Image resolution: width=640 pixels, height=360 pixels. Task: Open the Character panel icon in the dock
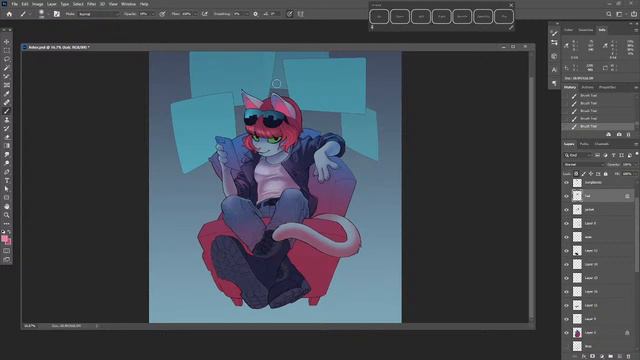pyautogui.click(x=554, y=70)
